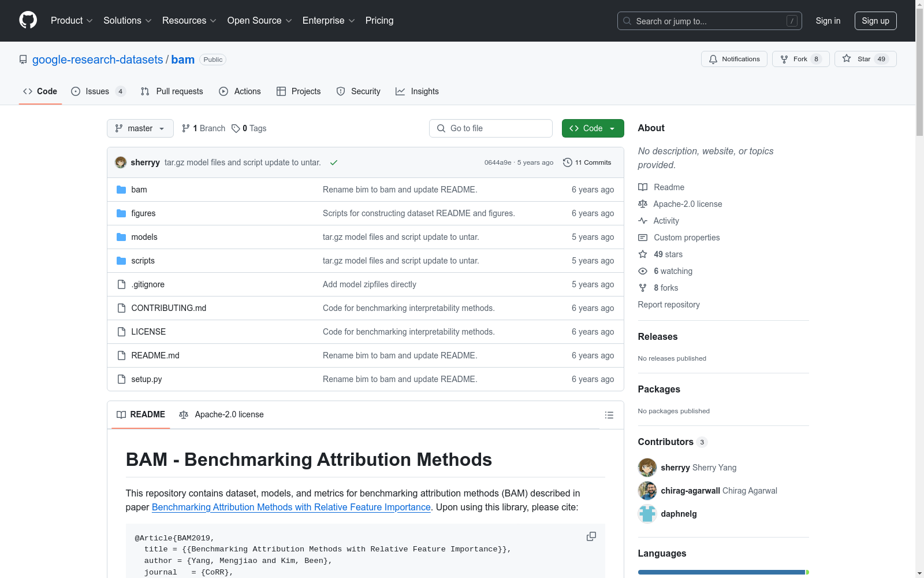Open the Pricing page
This screenshot has width=924, height=578.
[x=379, y=20]
